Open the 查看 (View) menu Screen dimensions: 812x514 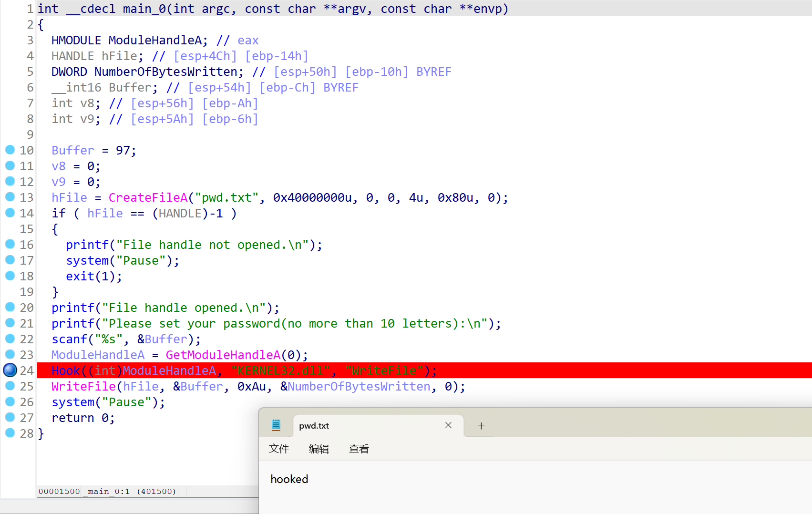pyautogui.click(x=359, y=449)
